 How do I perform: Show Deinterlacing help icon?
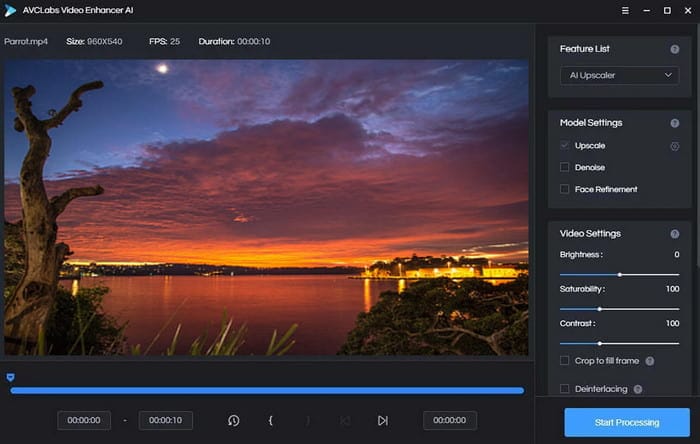[x=638, y=389]
